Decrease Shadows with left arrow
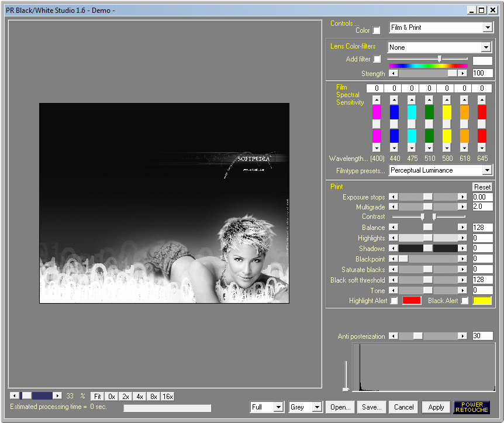The image size is (504, 423). pos(393,248)
